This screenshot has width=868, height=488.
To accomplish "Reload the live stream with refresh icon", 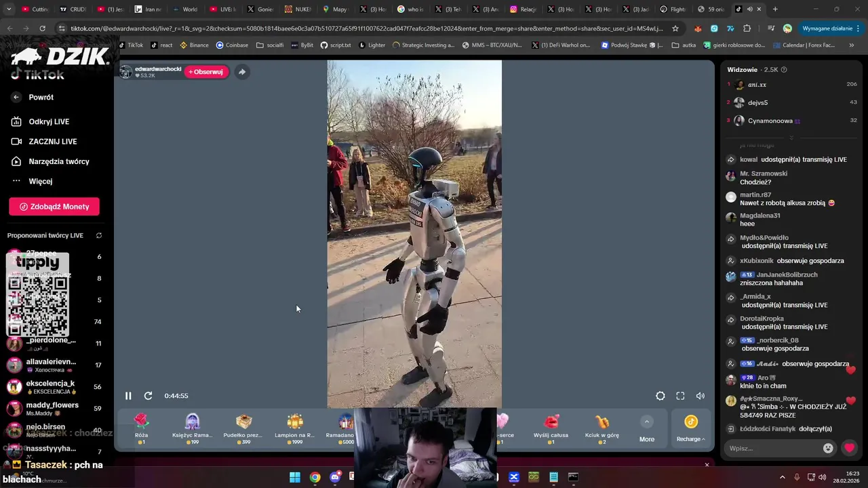I will coord(148,396).
